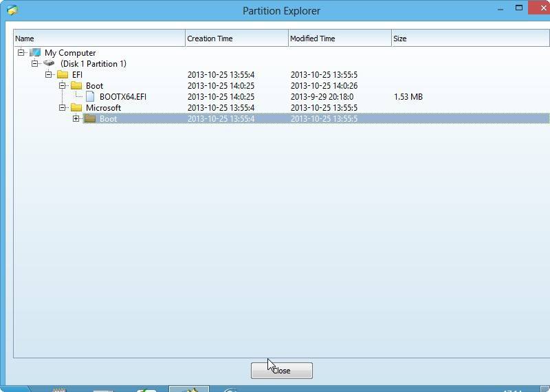Click the yellow Boot folder icon under EFI

[x=76, y=86]
